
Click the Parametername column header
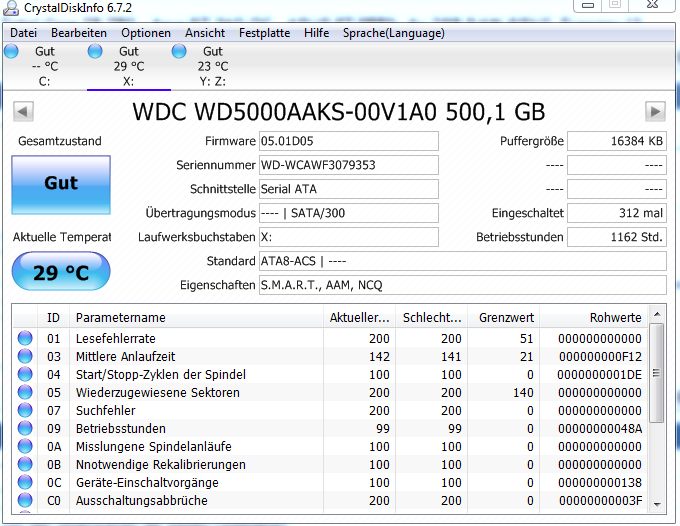(x=196, y=317)
